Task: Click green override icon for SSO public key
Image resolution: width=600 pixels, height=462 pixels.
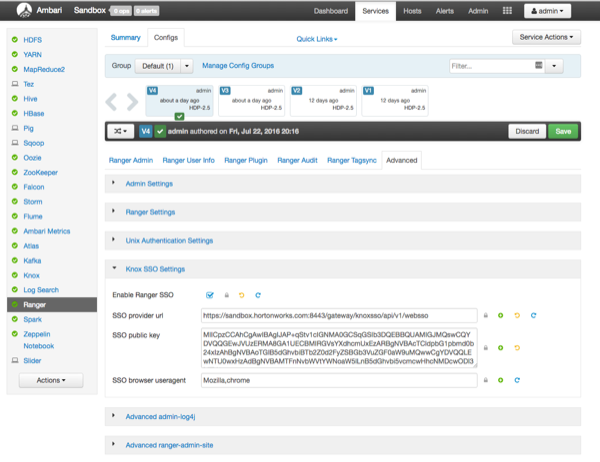Action: click(x=501, y=348)
